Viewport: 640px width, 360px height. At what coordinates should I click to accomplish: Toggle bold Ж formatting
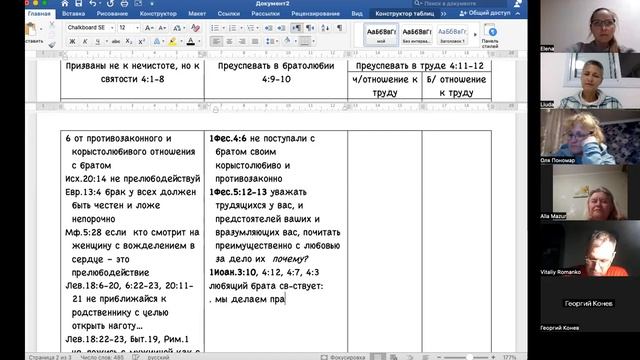click(x=72, y=41)
